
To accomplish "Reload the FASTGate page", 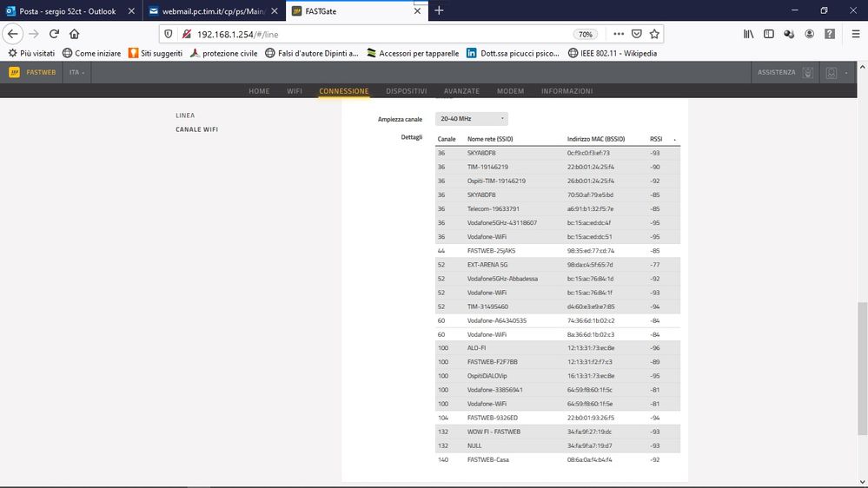I will coord(54,34).
